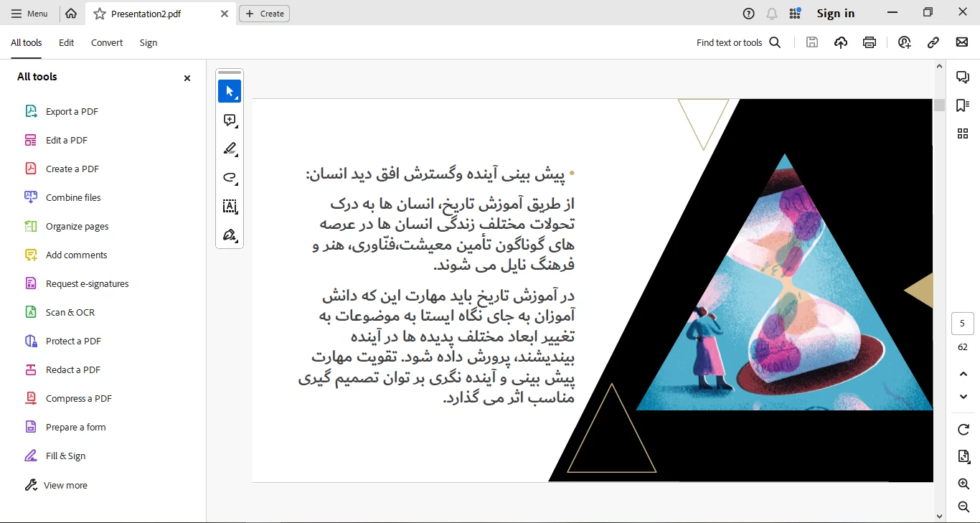Click the Sign in button
Viewport: 980px width, 523px height.
coord(836,14)
